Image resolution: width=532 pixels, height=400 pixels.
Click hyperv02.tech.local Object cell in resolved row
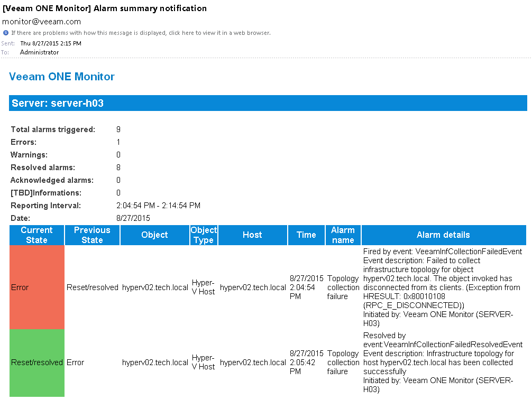click(155, 362)
